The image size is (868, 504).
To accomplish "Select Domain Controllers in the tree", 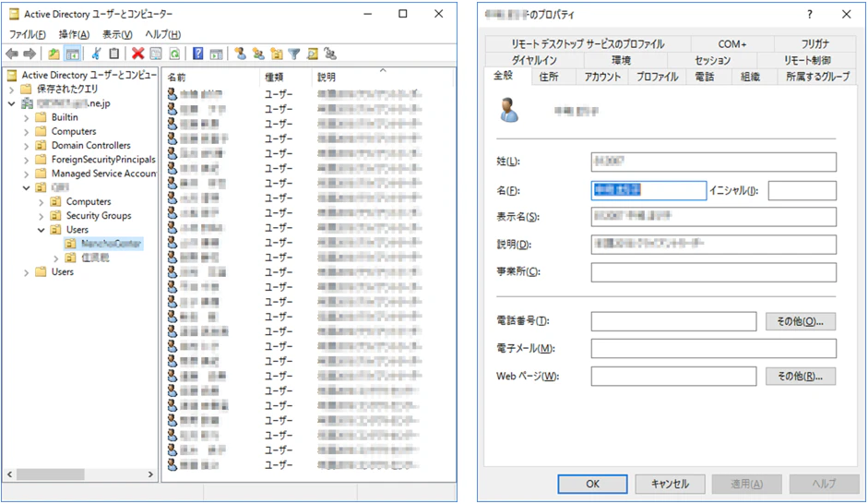I will [x=90, y=145].
